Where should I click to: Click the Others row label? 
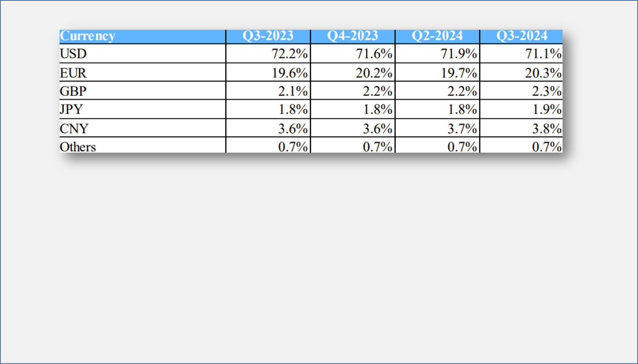point(78,147)
